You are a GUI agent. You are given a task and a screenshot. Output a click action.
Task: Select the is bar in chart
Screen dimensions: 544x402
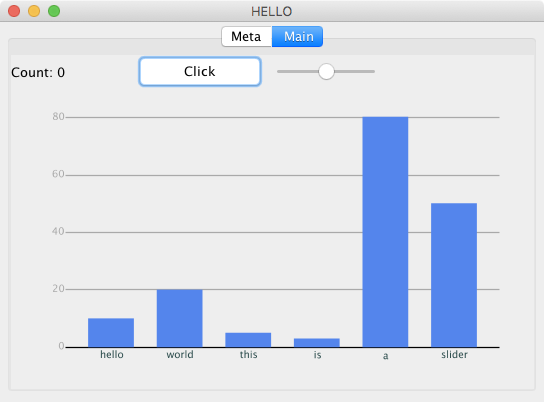click(x=317, y=343)
